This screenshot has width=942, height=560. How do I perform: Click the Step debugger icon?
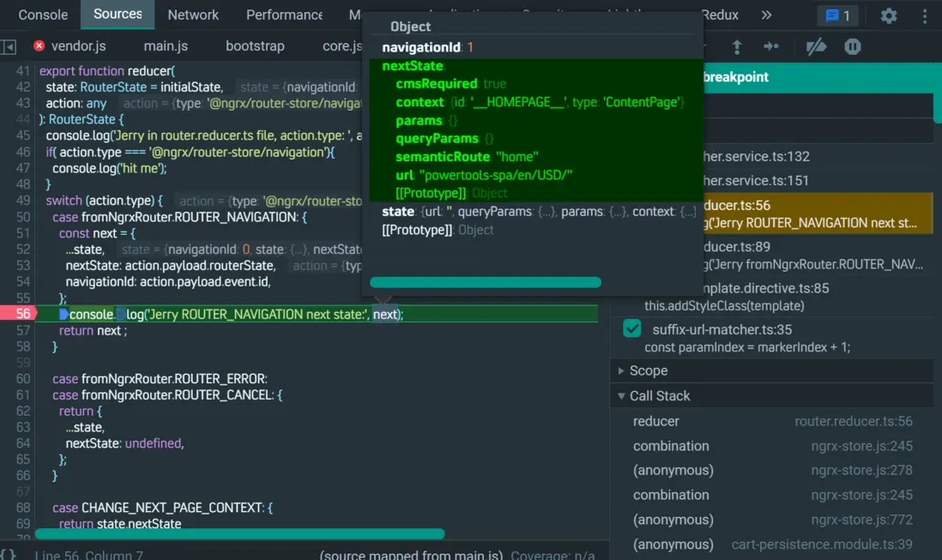coord(771,46)
